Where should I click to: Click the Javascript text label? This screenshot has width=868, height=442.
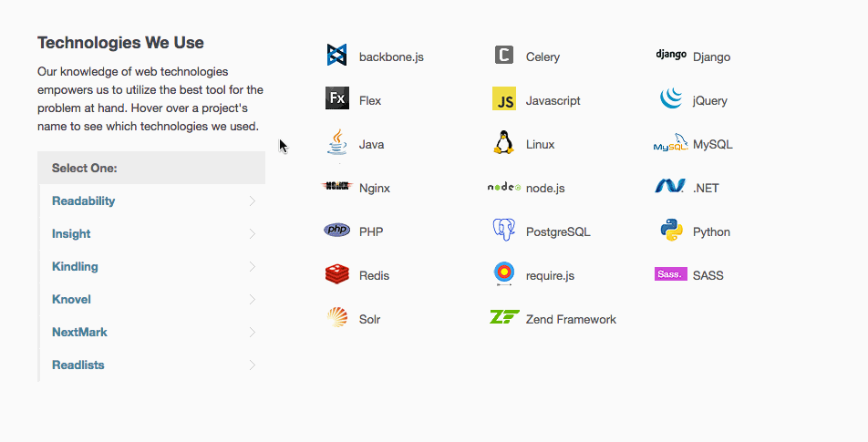[x=553, y=100]
